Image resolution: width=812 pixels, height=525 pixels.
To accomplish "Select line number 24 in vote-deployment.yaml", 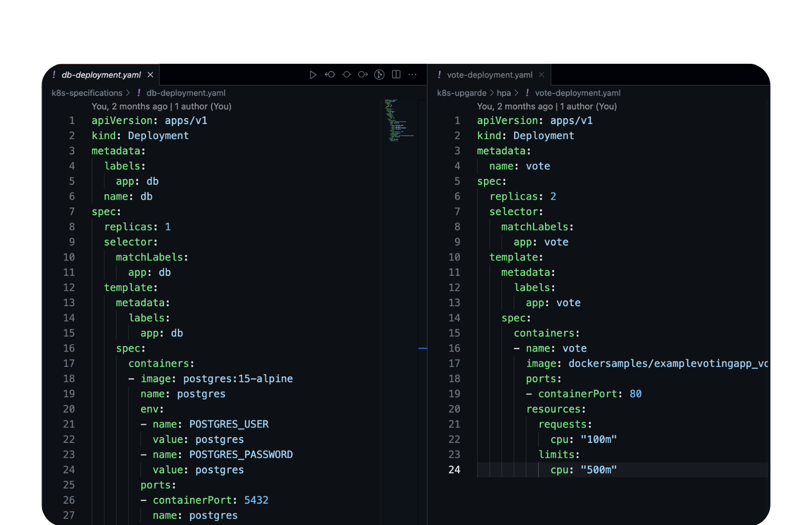I will tap(455, 470).
